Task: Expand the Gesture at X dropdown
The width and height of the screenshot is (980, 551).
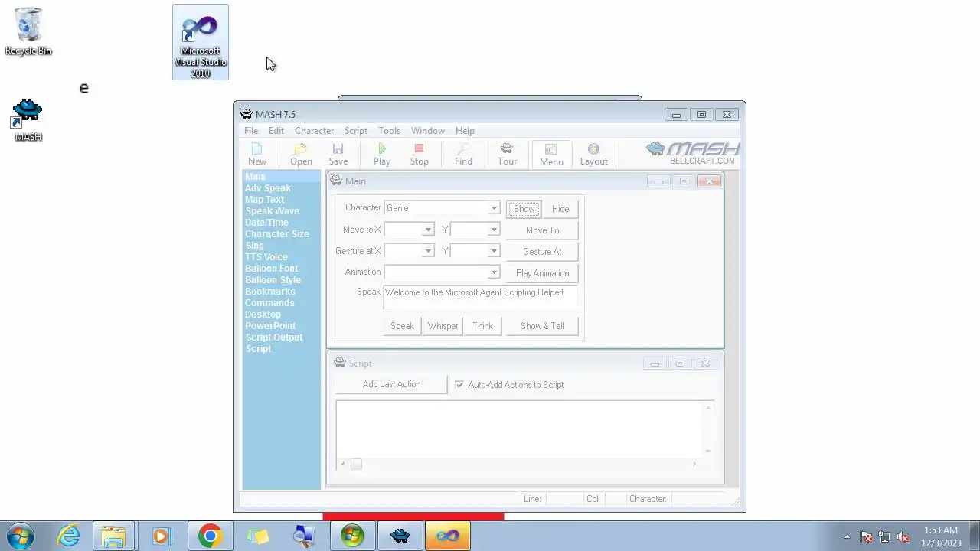Action: coord(428,251)
